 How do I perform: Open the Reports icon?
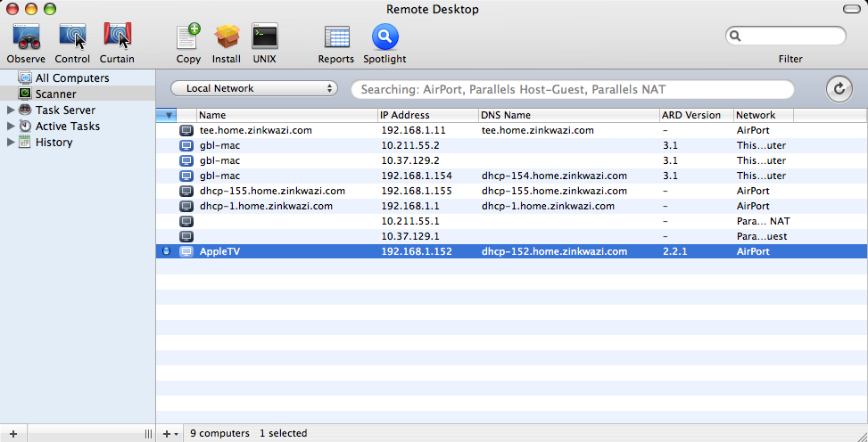pyautogui.click(x=336, y=37)
